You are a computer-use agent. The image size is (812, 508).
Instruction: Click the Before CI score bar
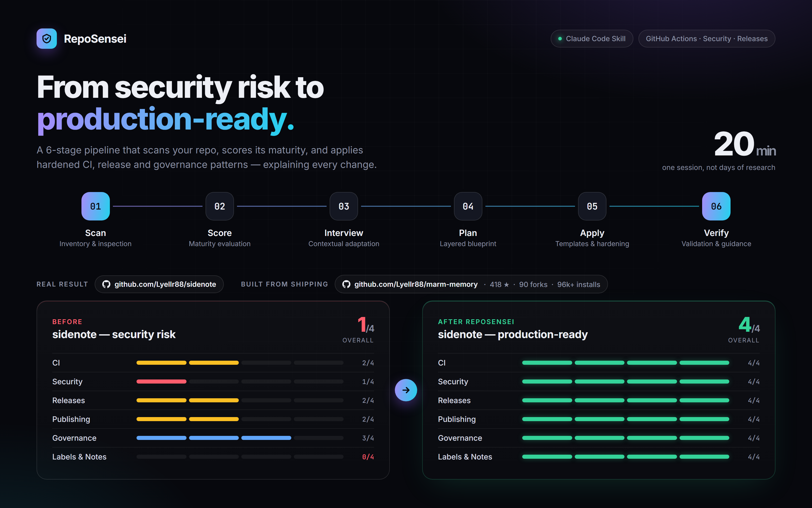240,363
